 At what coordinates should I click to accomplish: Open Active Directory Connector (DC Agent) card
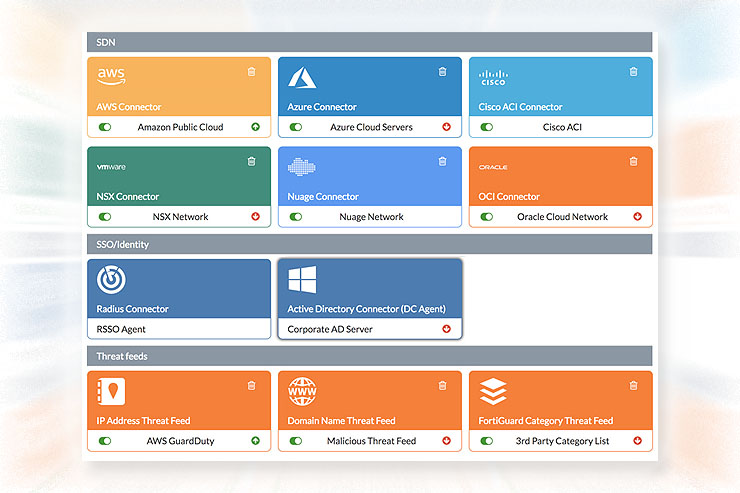(x=369, y=290)
